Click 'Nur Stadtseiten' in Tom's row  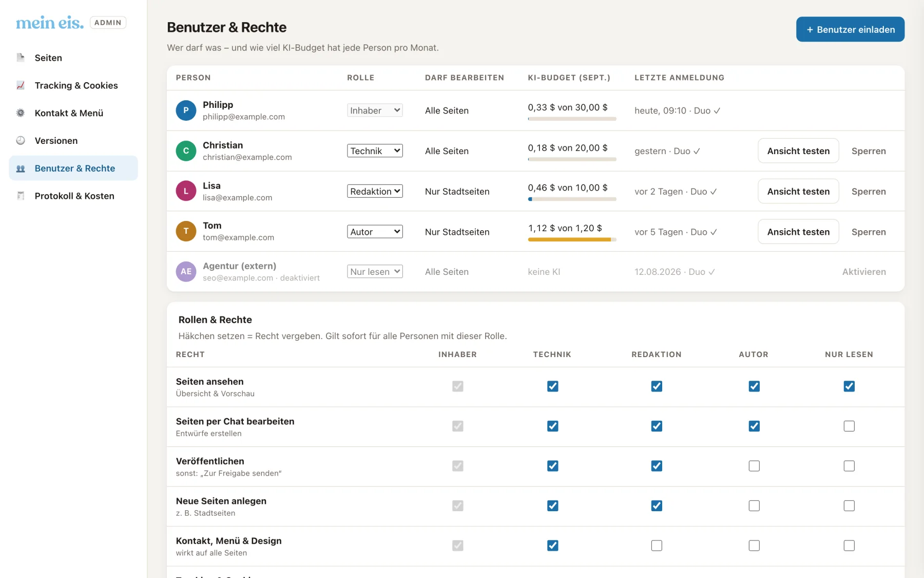coord(457,232)
